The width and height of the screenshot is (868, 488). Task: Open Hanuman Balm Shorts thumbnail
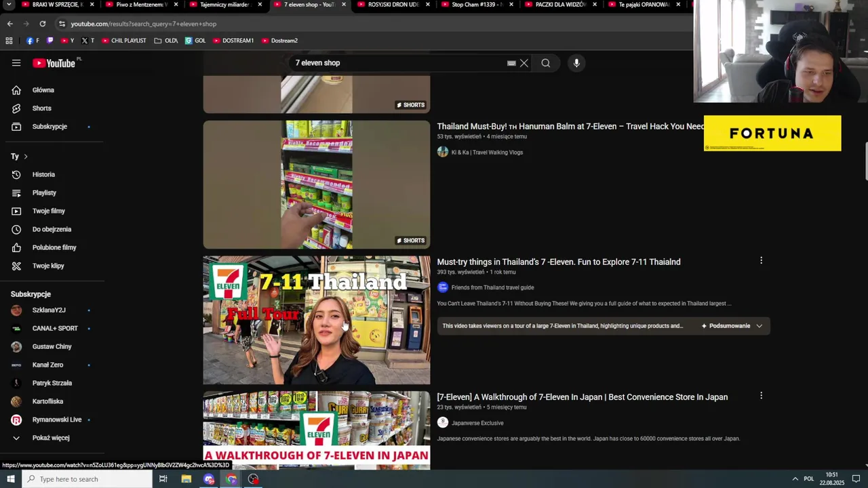[317, 185]
